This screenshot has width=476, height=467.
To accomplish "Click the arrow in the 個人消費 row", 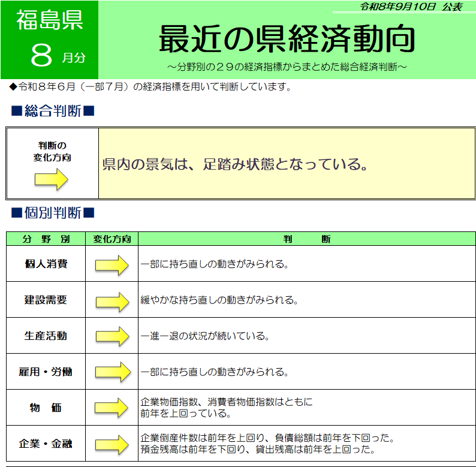I will pyautogui.click(x=112, y=265).
